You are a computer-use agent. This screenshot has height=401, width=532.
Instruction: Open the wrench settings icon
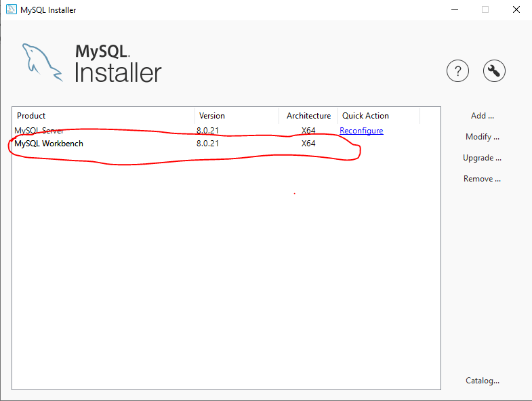pyautogui.click(x=494, y=71)
